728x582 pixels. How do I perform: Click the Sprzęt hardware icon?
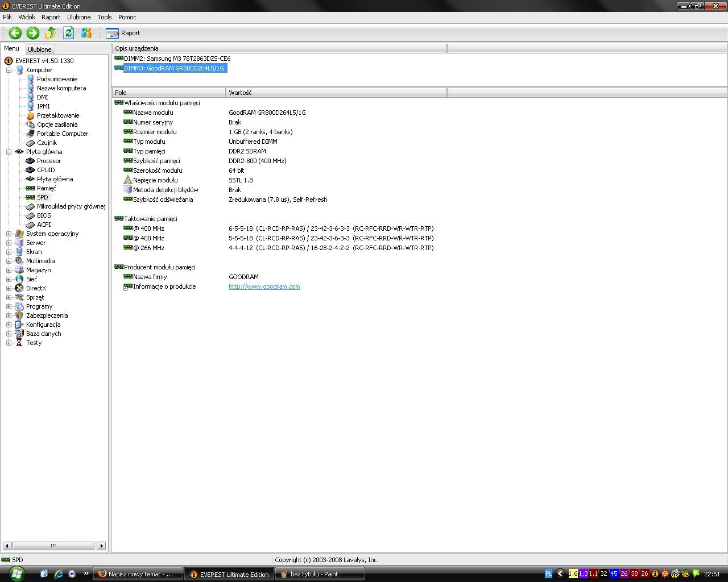pos(19,297)
